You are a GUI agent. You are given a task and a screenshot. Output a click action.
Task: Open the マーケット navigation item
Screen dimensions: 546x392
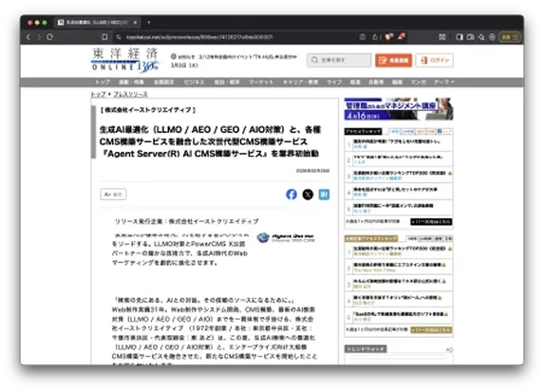pyautogui.click(x=261, y=82)
